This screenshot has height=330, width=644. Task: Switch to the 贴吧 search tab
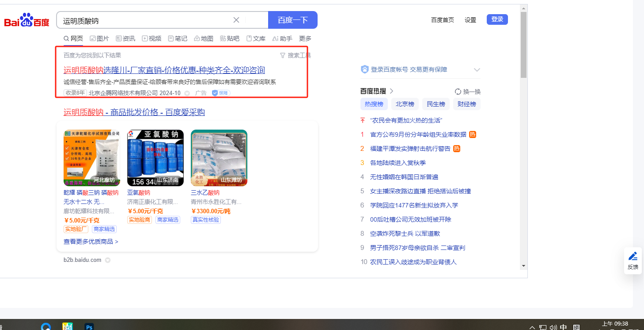click(230, 38)
